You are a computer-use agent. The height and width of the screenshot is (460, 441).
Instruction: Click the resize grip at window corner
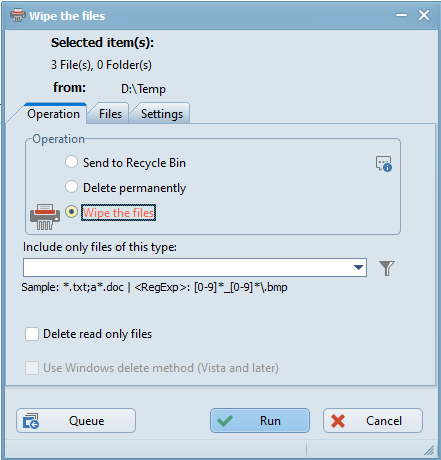click(x=429, y=450)
